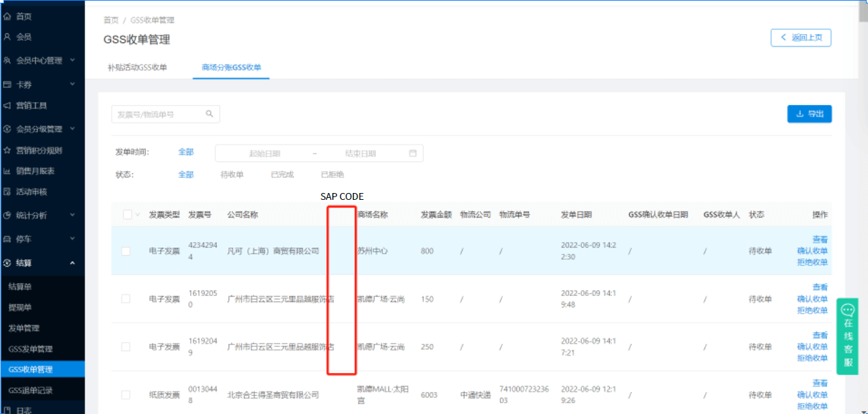
Task: Click 确认收单 for invoice 16192050
Action: (813, 299)
